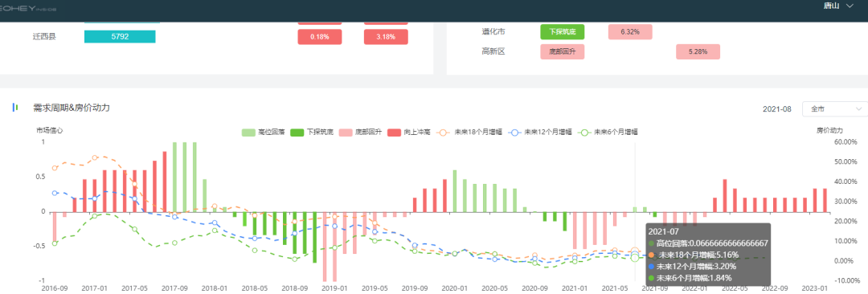Select the 遵化市 row label
868x294 pixels.
[493, 31]
